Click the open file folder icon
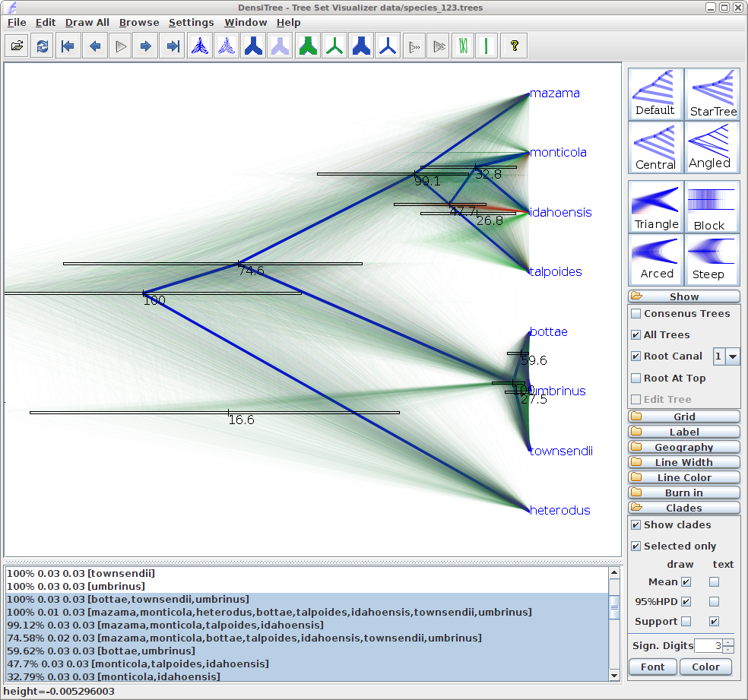 (17, 46)
